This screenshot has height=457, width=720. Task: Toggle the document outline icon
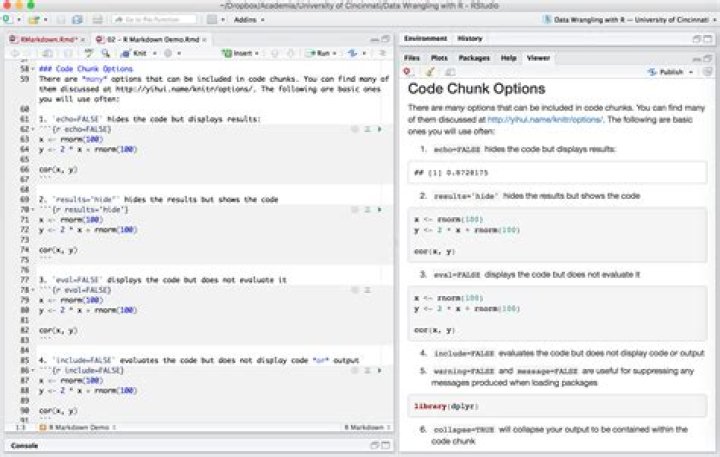pos(382,54)
